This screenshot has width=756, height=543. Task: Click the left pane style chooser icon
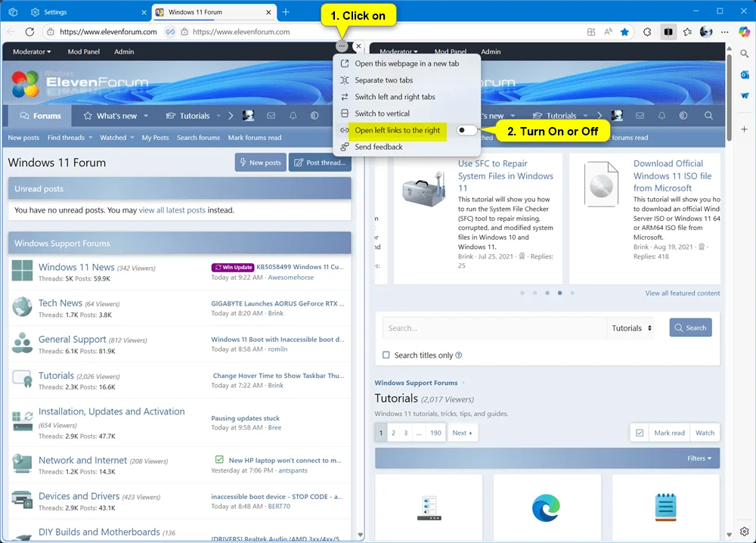[x=314, y=116]
